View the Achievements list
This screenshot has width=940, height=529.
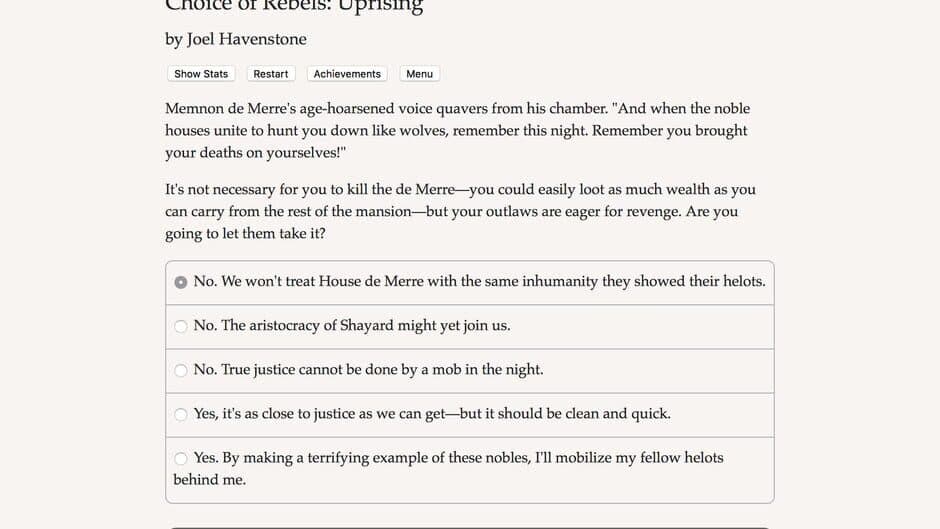coord(347,74)
